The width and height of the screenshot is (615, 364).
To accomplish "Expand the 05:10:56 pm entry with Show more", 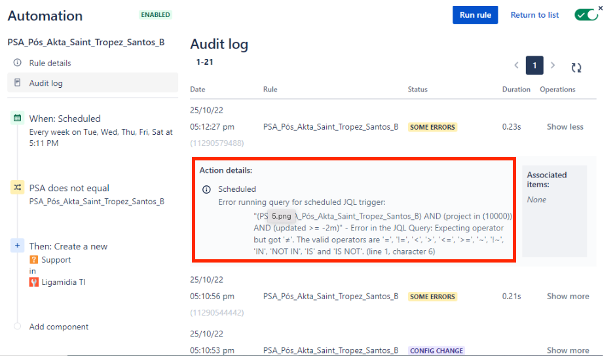I will (567, 297).
